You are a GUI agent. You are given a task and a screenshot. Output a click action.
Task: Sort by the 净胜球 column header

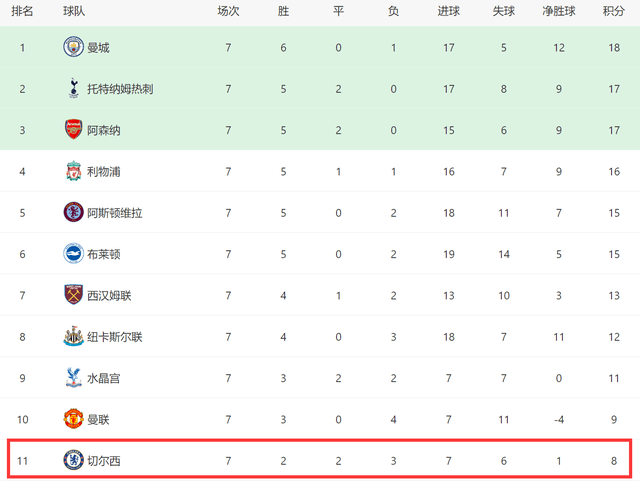559,11
